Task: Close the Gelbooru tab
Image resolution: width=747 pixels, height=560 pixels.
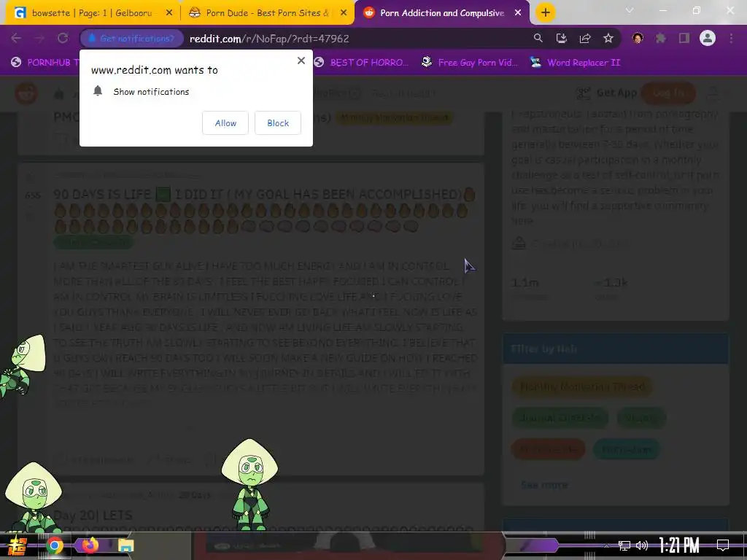Action: (x=169, y=13)
